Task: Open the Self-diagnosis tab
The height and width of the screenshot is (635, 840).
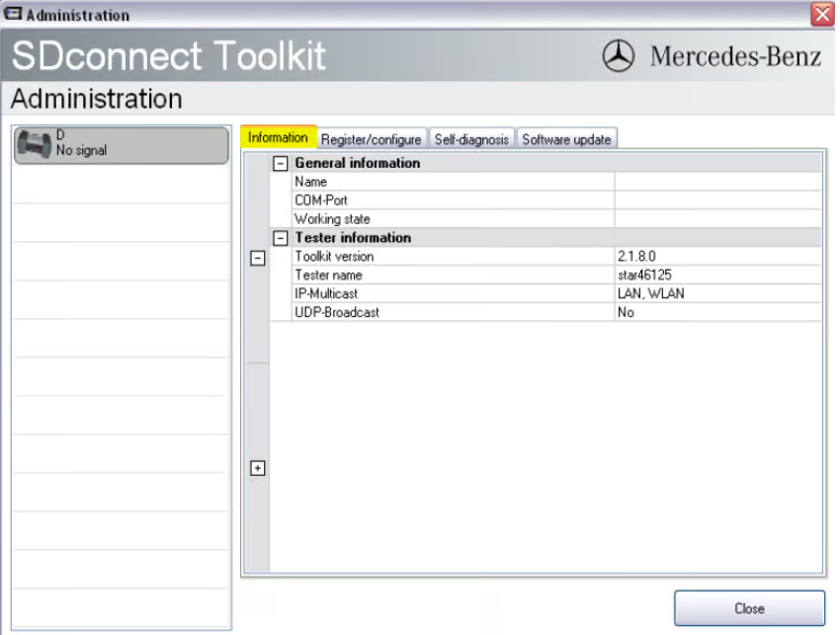Action: tap(471, 139)
